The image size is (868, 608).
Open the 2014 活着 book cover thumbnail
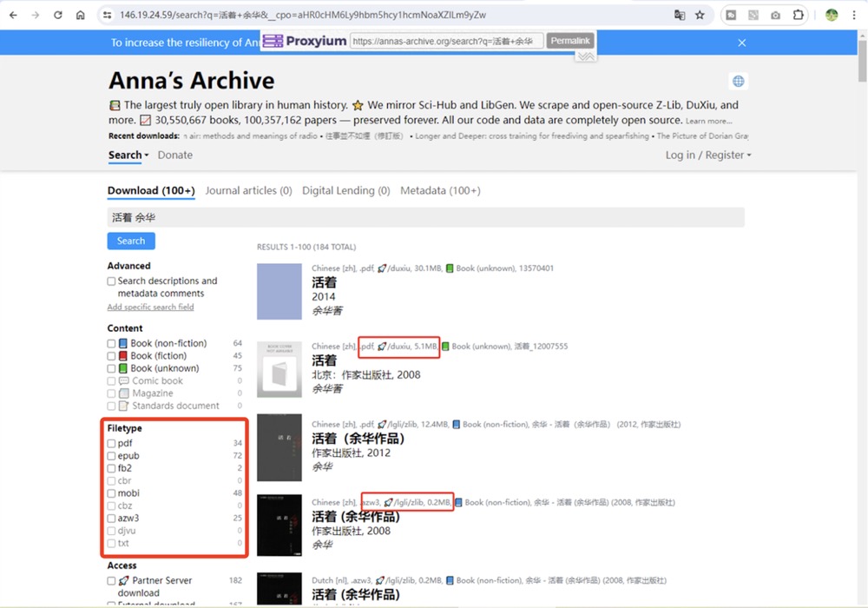tap(279, 292)
